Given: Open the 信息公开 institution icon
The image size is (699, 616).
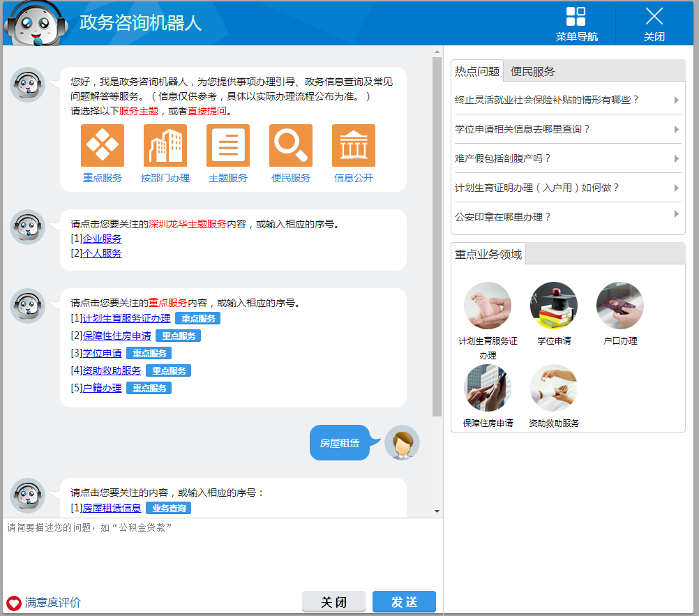Looking at the screenshot, I should click(354, 146).
